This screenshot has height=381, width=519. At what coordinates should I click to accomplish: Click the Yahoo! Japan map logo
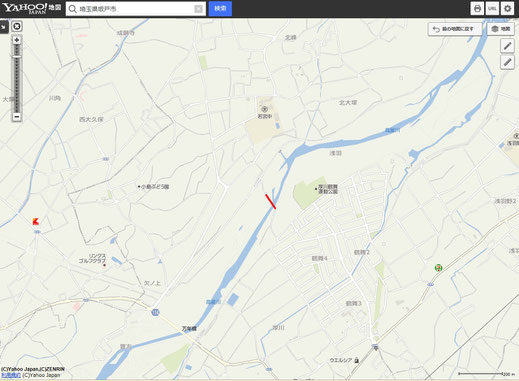pyautogui.click(x=32, y=8)
